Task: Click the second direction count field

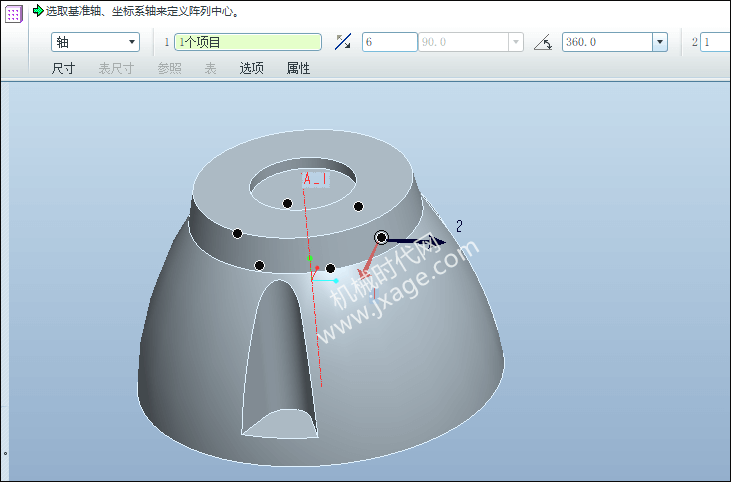Action: pos(715,42)
